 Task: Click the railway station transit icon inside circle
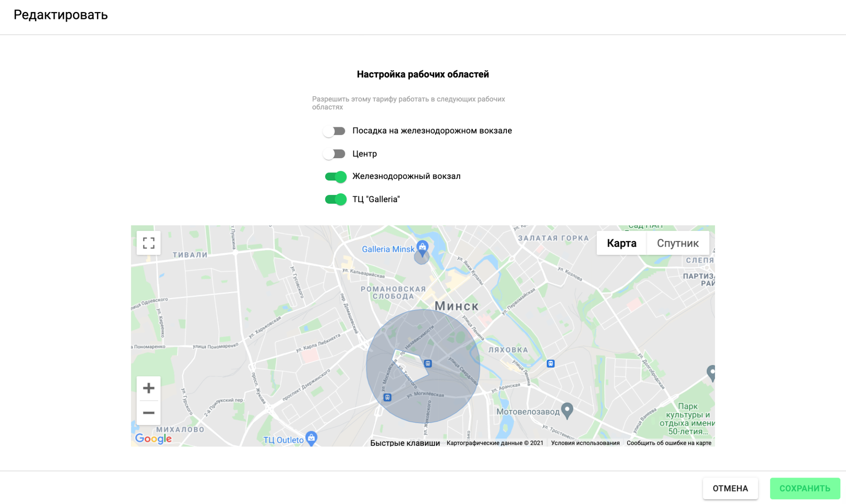click(x=428, y=364)
